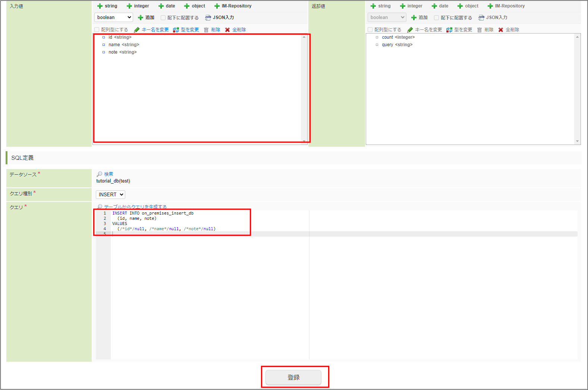This screenshot has width=588, height=390.
Task: Open the boolean type dropdown for return values
Action: tap(387, 18)
